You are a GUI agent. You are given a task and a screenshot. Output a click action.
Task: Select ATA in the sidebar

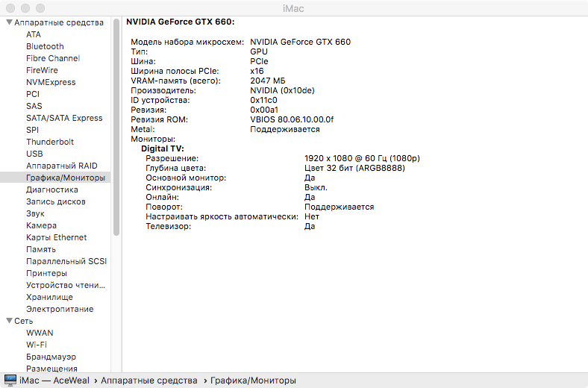34,34
